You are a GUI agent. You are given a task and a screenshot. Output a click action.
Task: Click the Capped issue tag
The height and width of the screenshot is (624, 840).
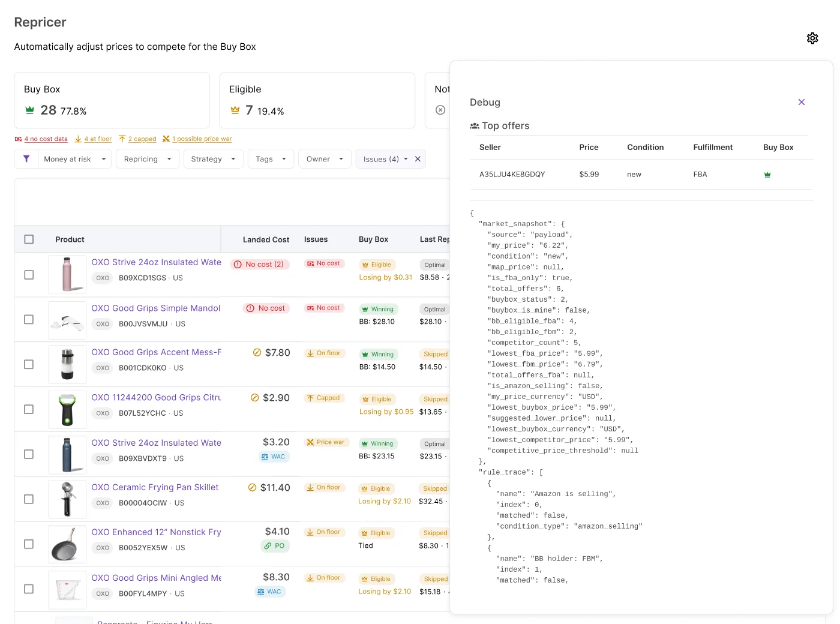(x=324, y=398)
